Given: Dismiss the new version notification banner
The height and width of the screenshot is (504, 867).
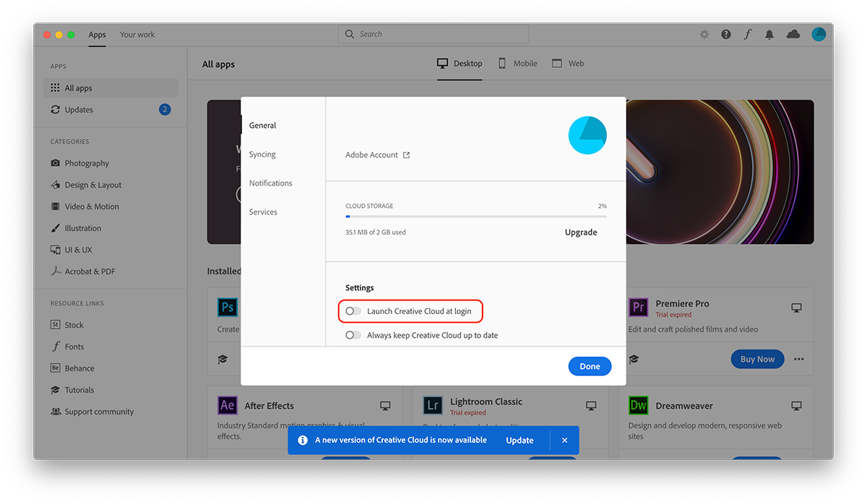Looking at the screenshot, I should 564,440.
